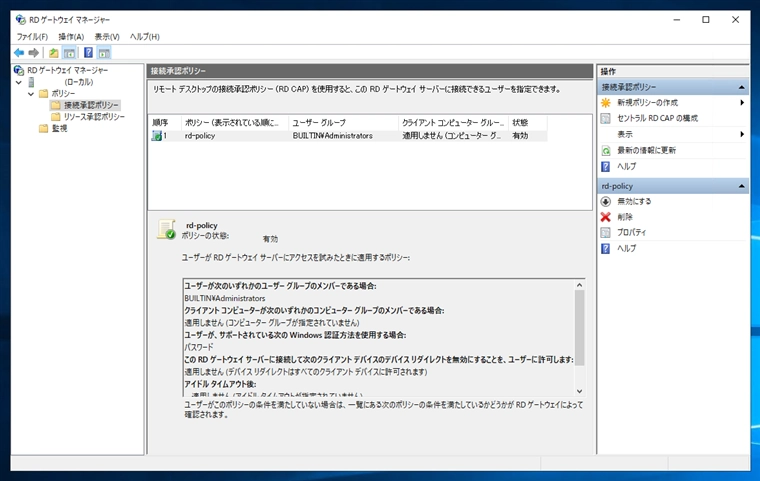The image size is (760, 481).
Task: Click 新規ポリシーの作成 action link
Action: click(648, 103)
